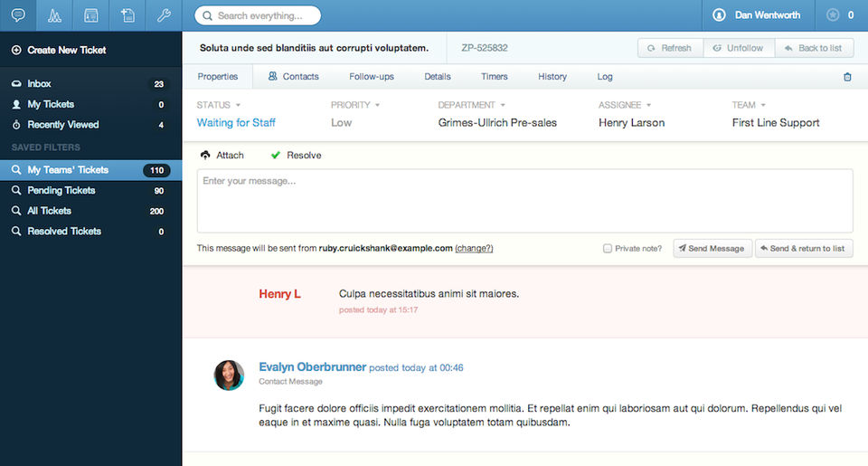Click the 200 count beside All Tickets
The width and height of the screenshot is (868, 466).
156,211
